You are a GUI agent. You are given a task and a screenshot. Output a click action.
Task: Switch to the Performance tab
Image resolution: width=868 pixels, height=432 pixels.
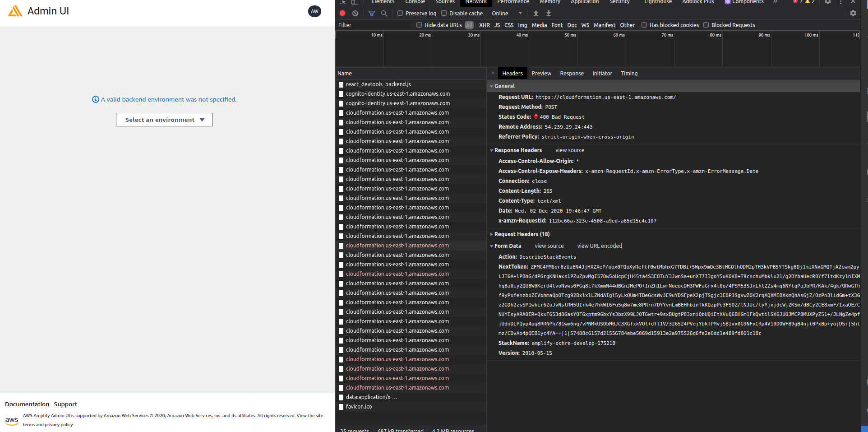point(513,2)
